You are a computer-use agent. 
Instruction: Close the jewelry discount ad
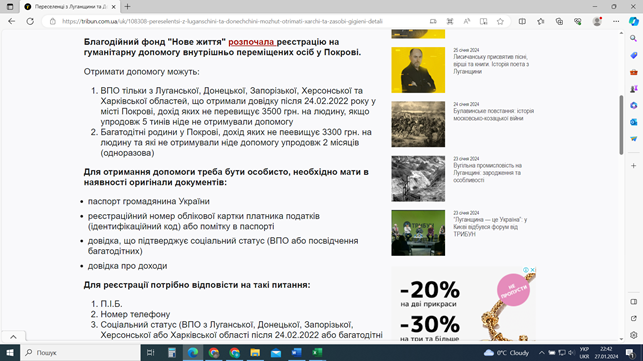(533, 270)
